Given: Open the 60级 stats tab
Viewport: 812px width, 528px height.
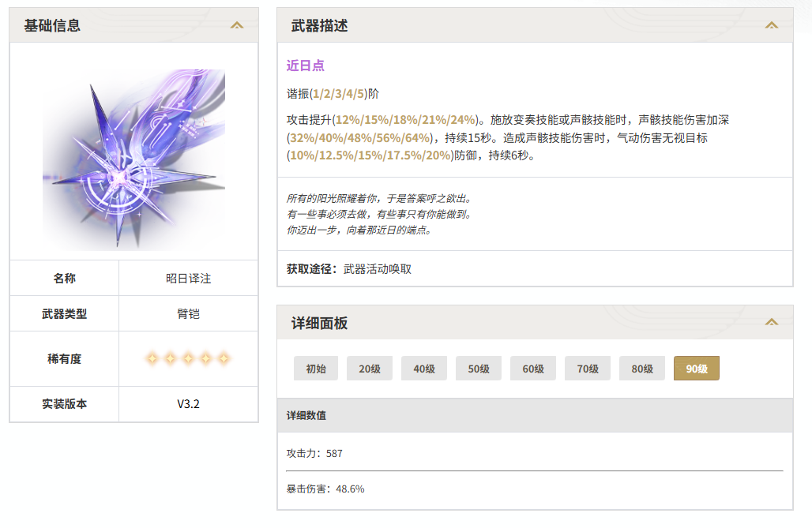Looking at the screenshot, I should pyautogui.click(x=533, y=369).
